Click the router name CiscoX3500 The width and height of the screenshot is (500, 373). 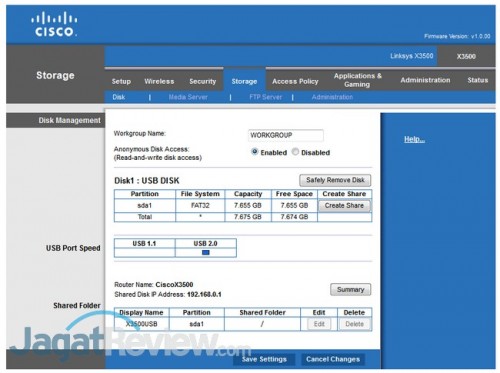pos(174,285)
